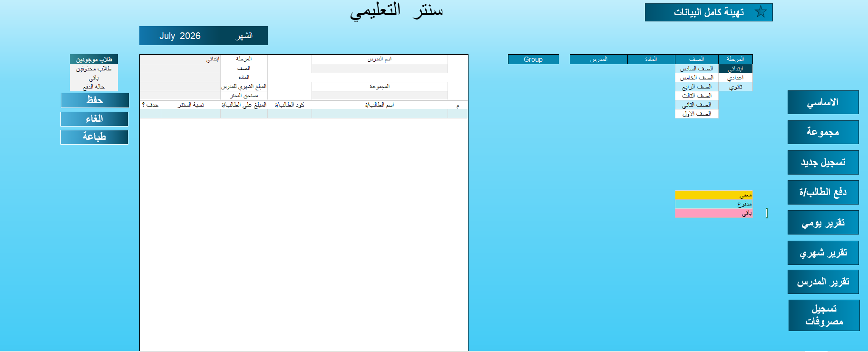Select the July 2026 month cell
This screenshot has width=868, height=352.
click(180, 36)
